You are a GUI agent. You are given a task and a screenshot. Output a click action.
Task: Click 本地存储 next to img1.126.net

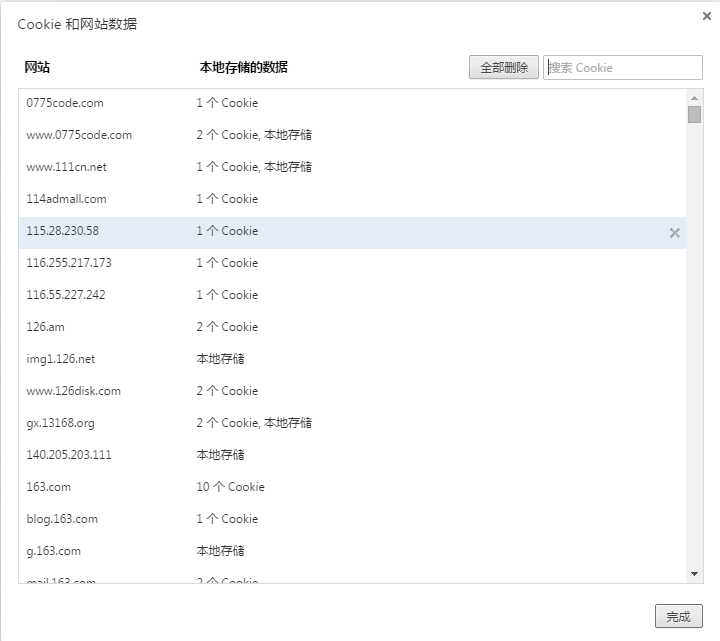220,359
